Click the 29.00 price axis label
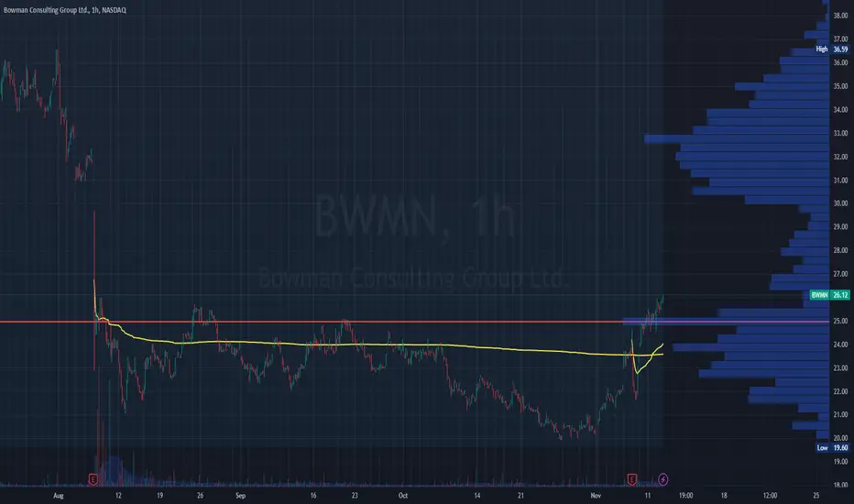 coord(840,226)
